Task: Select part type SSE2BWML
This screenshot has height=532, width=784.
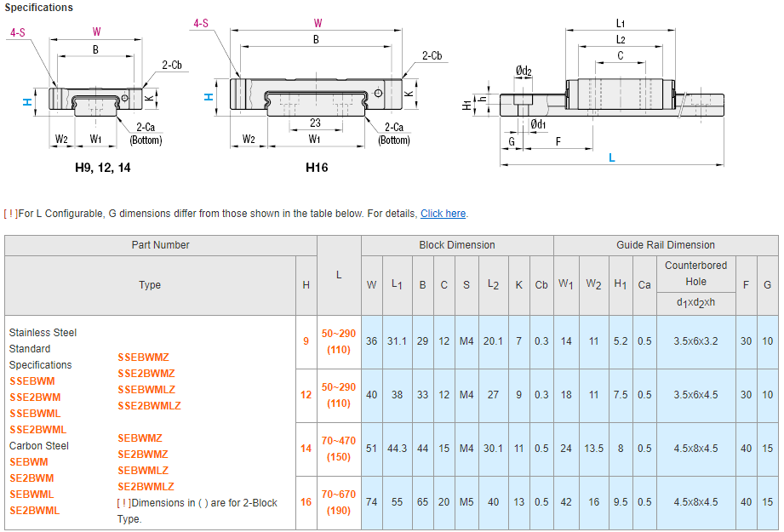Action: [38, 430]
